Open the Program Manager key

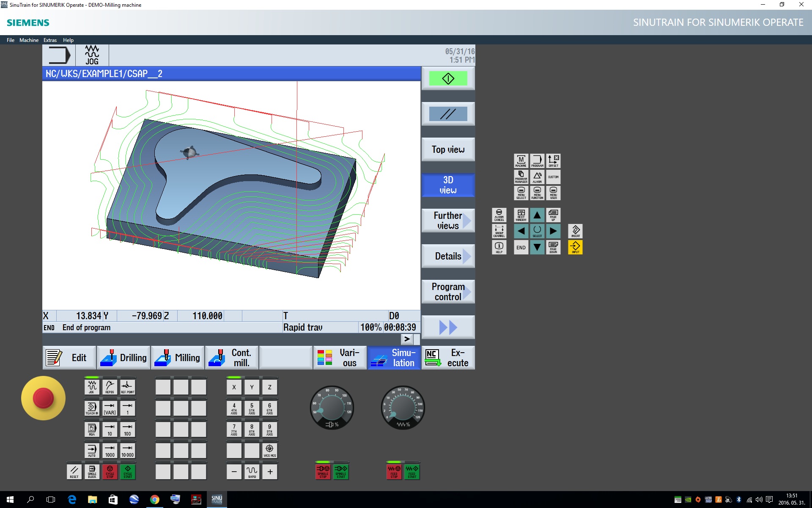[521, 177]
